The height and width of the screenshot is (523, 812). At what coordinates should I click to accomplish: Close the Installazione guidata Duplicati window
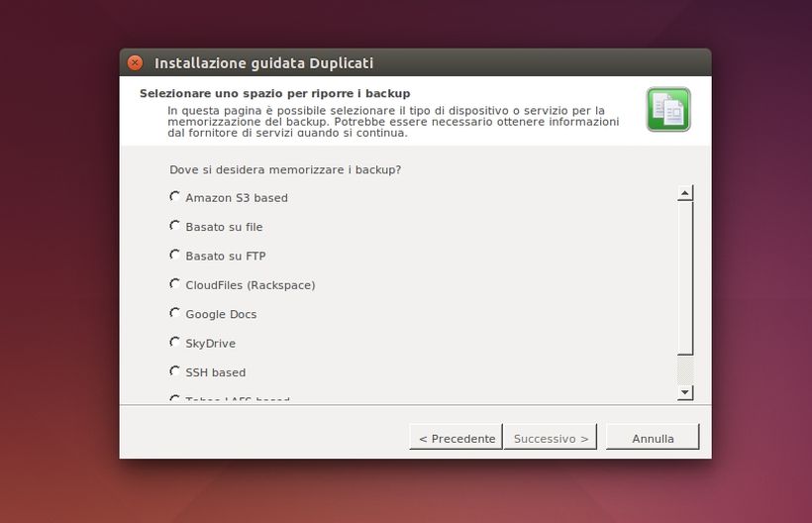[x=135, y=62]
